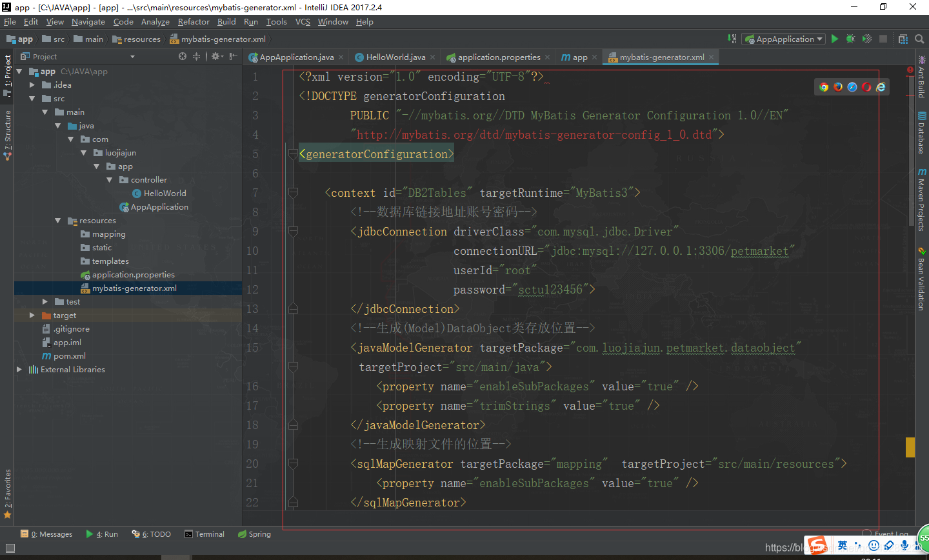Viewport: 929px width, 560px height.
Task: Expand the test folder
Action: pyautogui.click(x=45, y=302)
